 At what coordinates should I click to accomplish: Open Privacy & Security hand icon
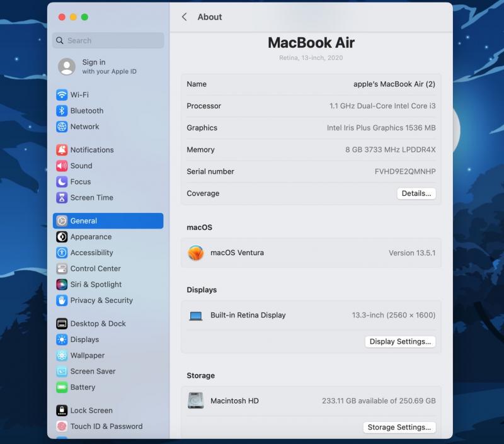[62, 300]
